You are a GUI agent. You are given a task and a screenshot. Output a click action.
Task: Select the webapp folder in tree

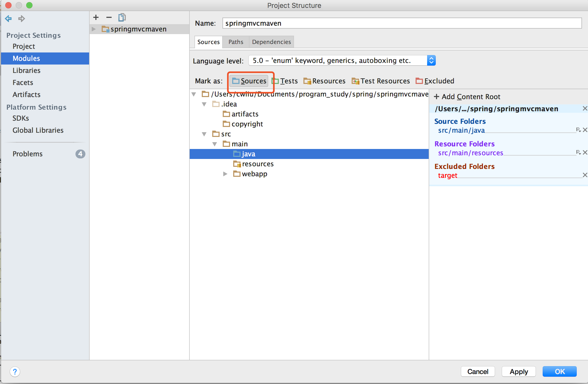click(250, 174)
